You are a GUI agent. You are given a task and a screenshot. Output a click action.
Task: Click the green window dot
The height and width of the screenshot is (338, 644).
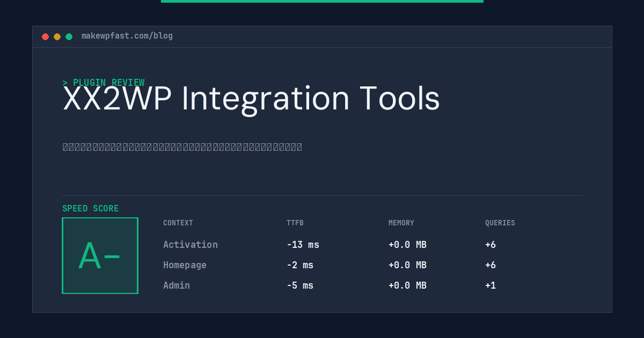tap(69, 36)
